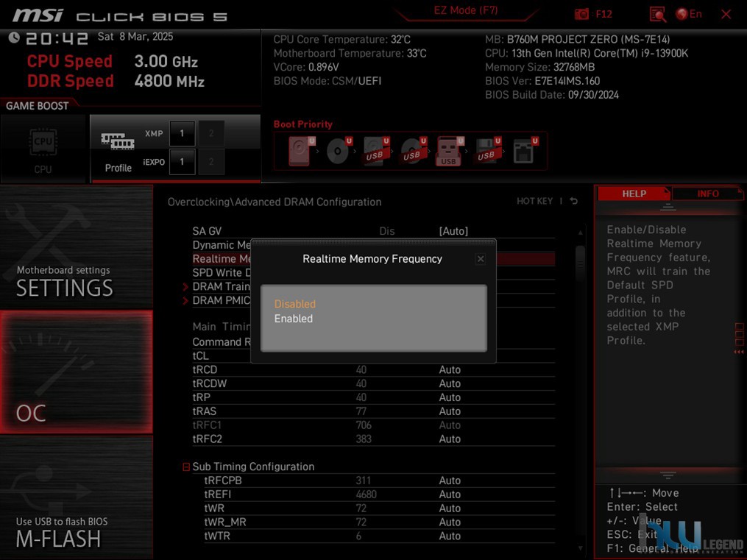Select the Dynamic Memory setting row
The image size is (747, 560).
tap(221, 245)
